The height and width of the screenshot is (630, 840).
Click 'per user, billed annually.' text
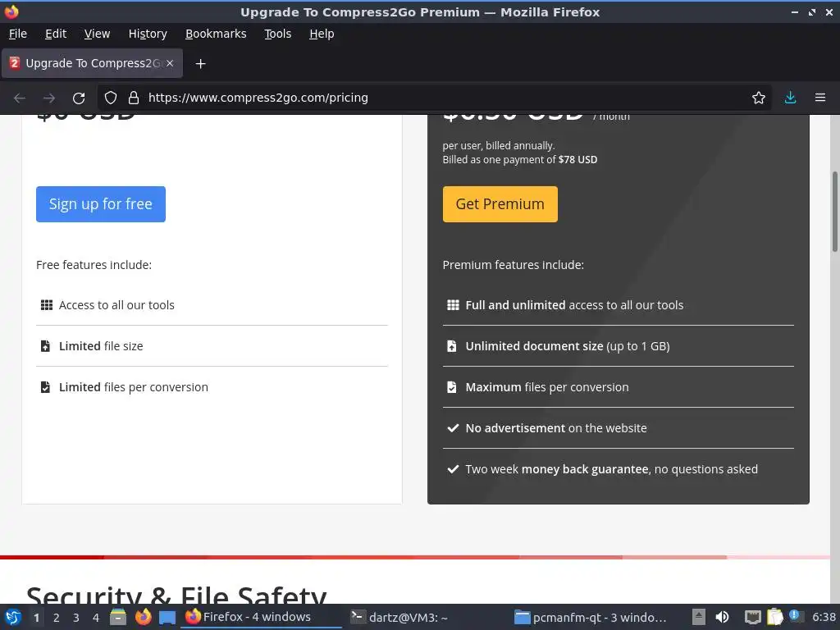499,146
